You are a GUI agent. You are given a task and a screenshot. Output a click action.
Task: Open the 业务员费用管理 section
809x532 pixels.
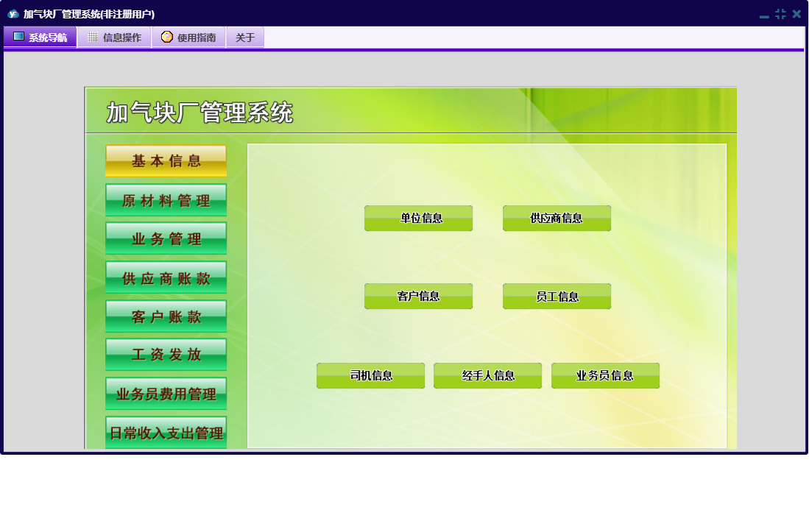pyautogui.click(x=166, y=394)
